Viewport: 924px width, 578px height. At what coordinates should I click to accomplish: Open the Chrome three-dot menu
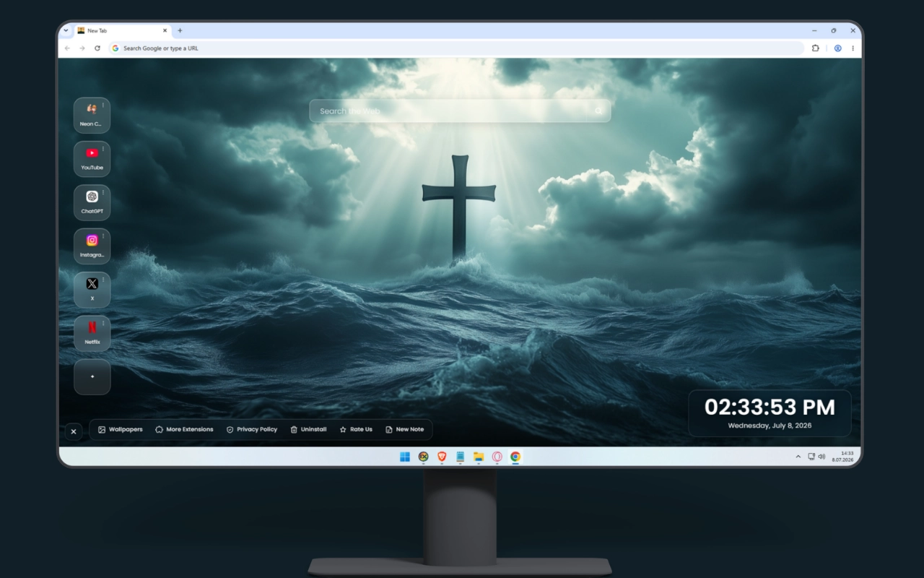point(853,48)
